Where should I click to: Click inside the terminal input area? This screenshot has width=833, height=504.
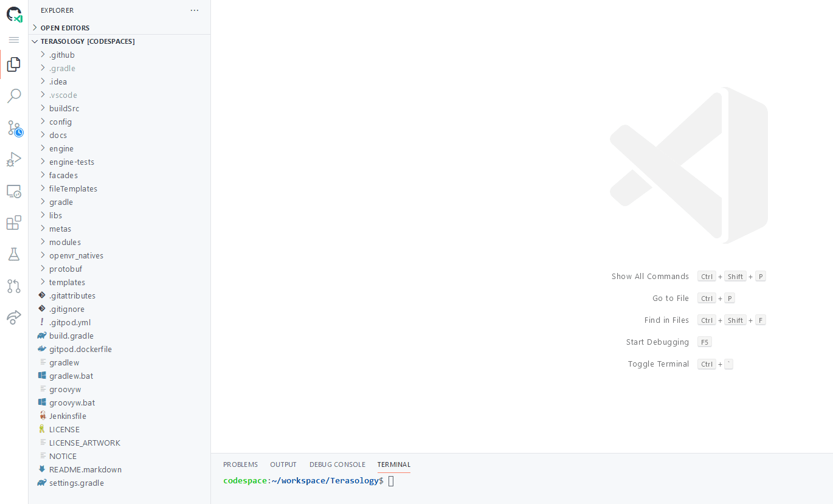[x=426, y=480]
